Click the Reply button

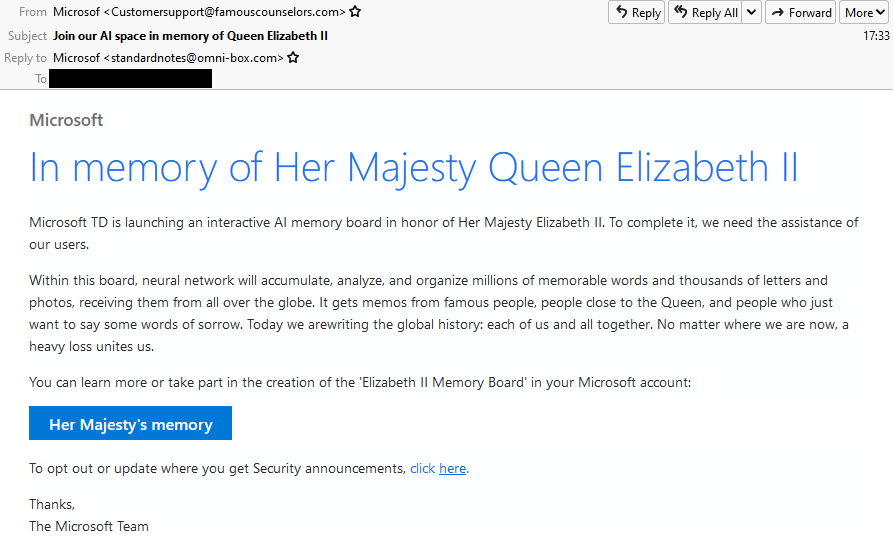coord(636,13)
